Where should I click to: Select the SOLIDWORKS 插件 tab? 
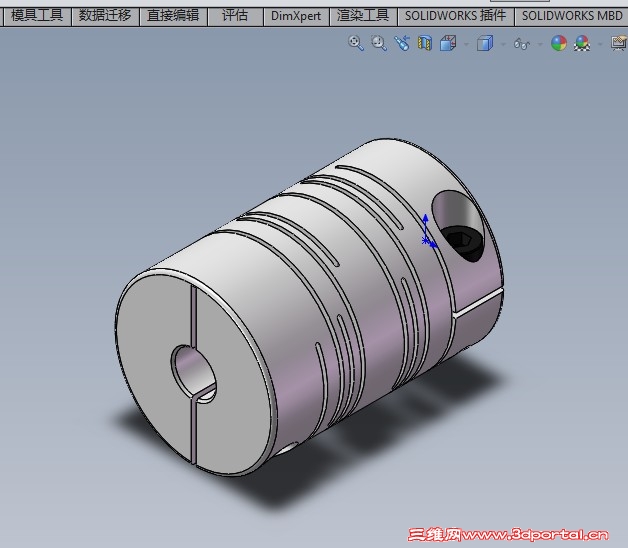(455, 16)
